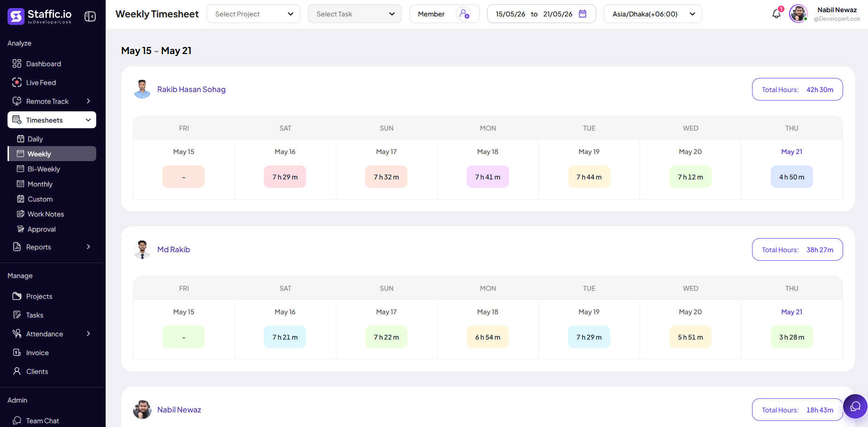Click the Approval icon

pos(21,229)
